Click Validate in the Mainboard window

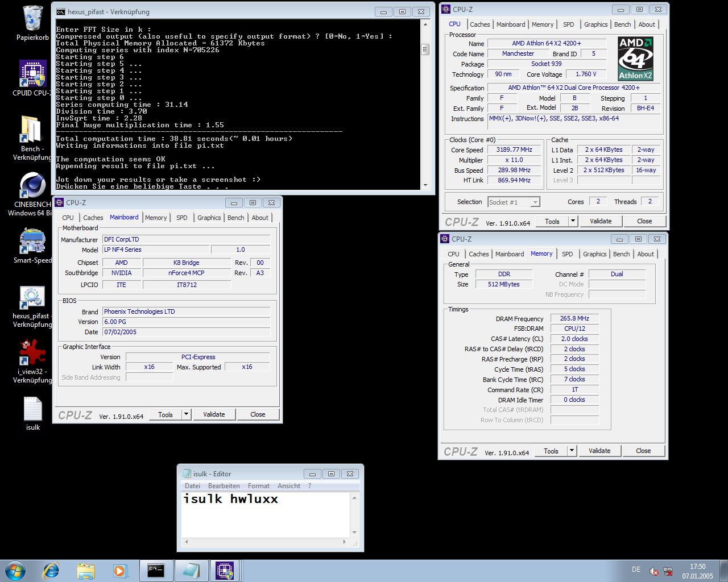click(x=214, y=414)
